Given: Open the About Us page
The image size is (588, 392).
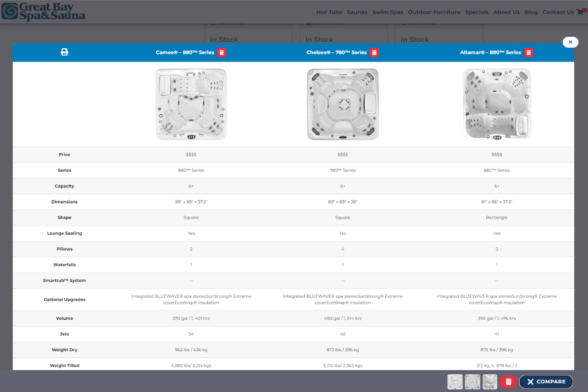Looking at the screenshot, I should tap(506, 12).
